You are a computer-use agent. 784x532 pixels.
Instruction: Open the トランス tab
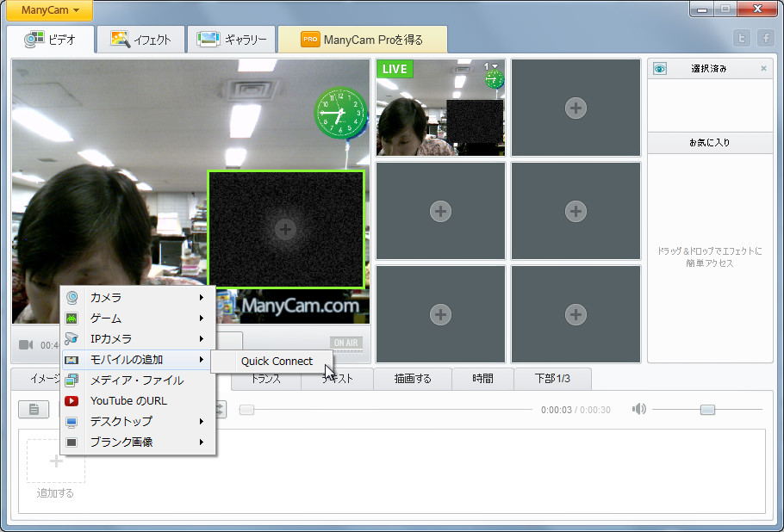(266, 379)
